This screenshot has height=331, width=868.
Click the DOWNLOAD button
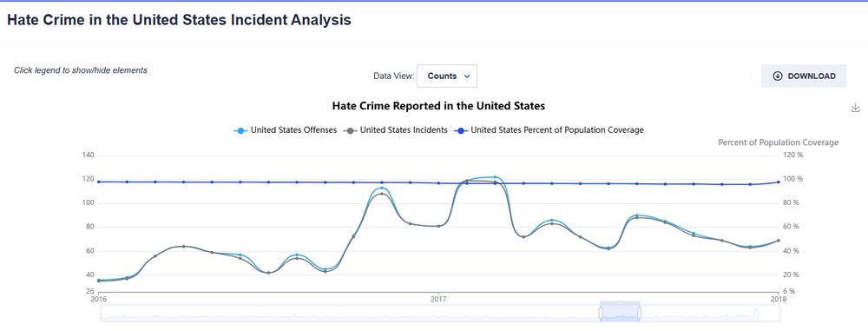[x=804, y=76]
